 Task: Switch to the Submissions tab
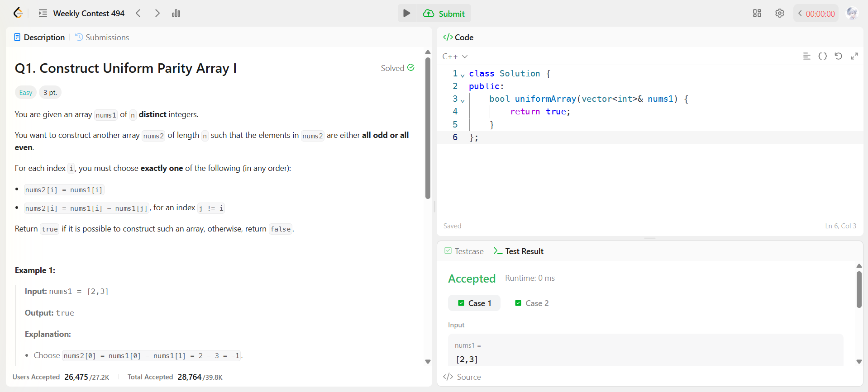point(102,38)
